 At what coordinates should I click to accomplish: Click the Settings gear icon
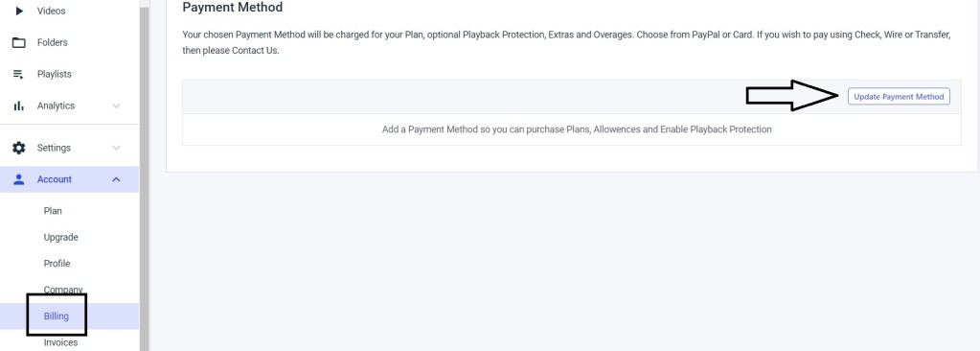(19, 149)
